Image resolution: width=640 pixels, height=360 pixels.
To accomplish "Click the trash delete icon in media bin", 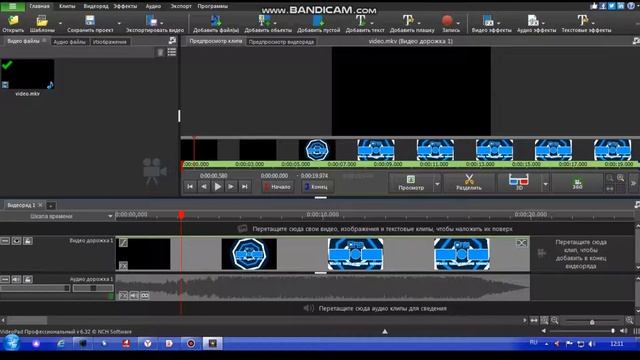I will click(160, 52).
